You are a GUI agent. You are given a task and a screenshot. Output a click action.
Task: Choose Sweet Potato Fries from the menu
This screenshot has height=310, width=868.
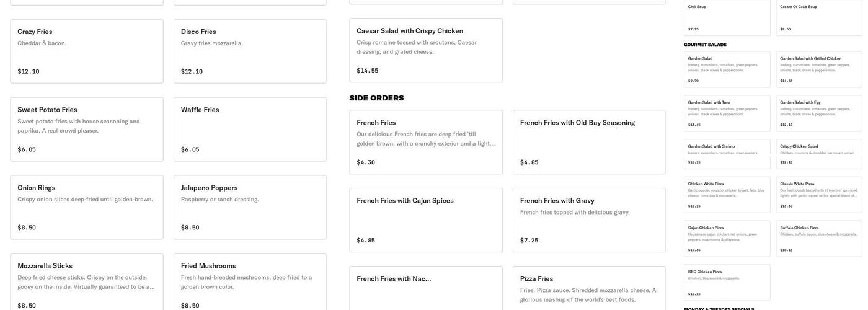(x=87, y=129)
